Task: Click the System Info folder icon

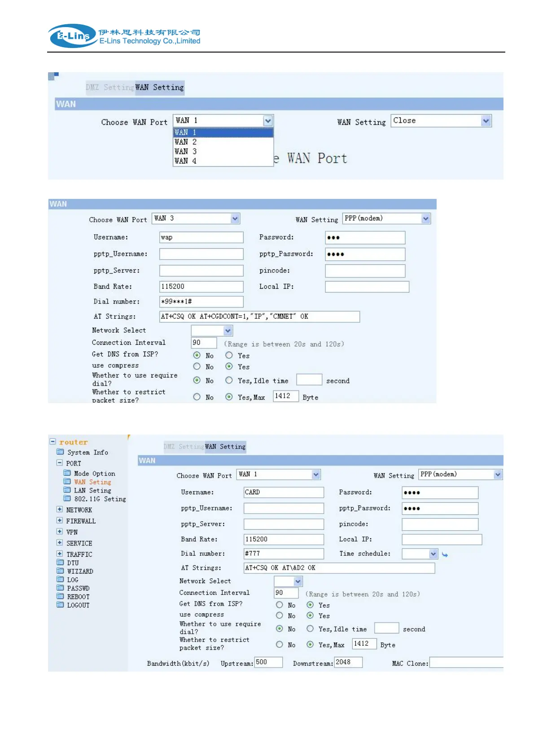Action: (x=60, y=452)
